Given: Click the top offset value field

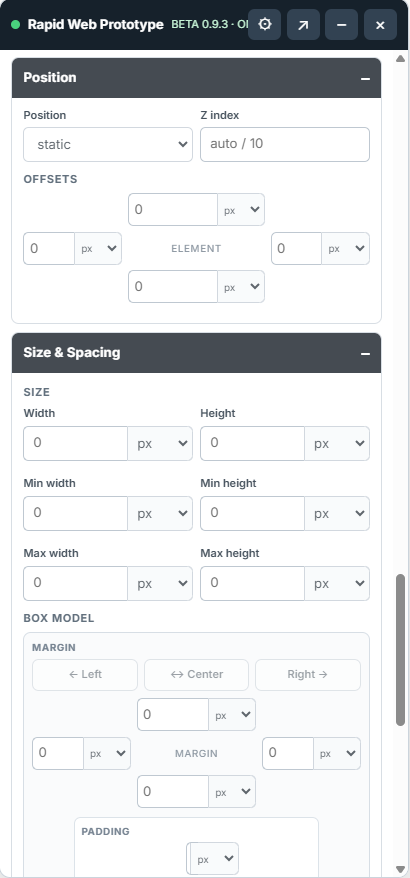Looking at the screenshot, I should pos(173,210).
